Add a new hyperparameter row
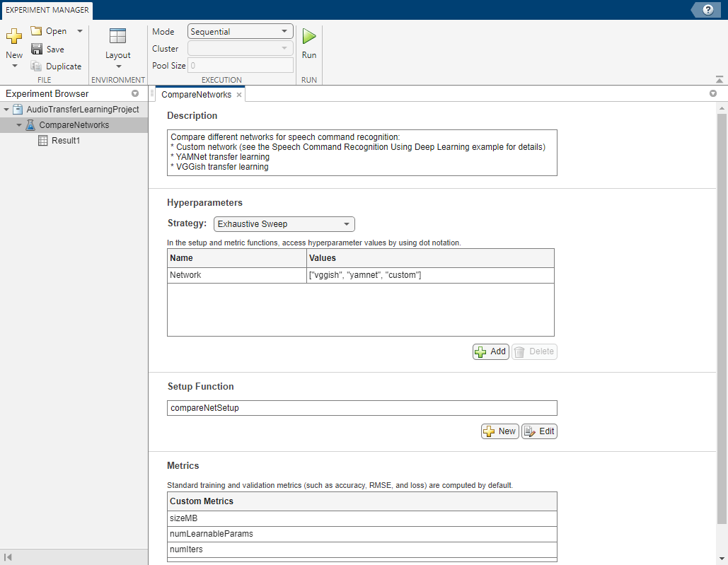This screenshot has height=565, width=728. point(491,351)
